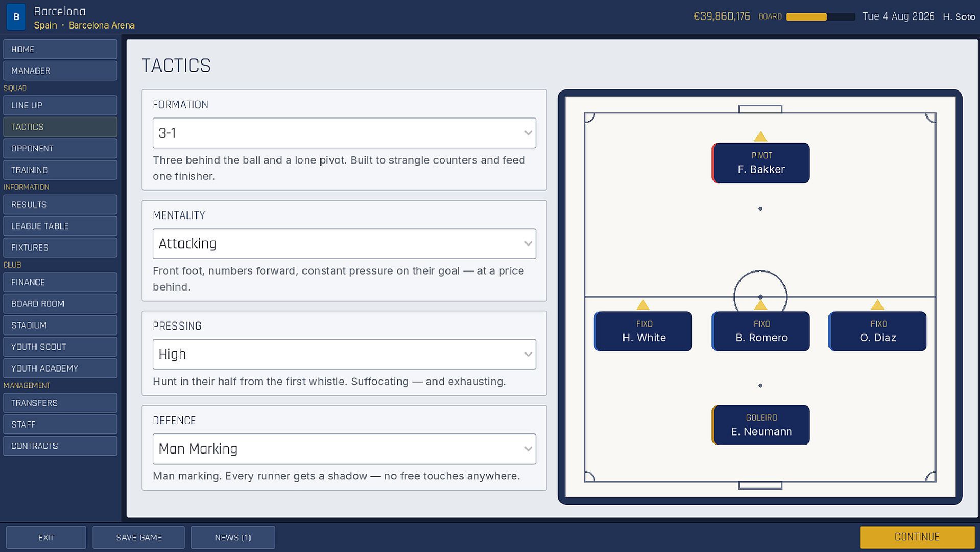
Task: Expand the Mentality dropdown set to Attacking
Action: (344, 244)
